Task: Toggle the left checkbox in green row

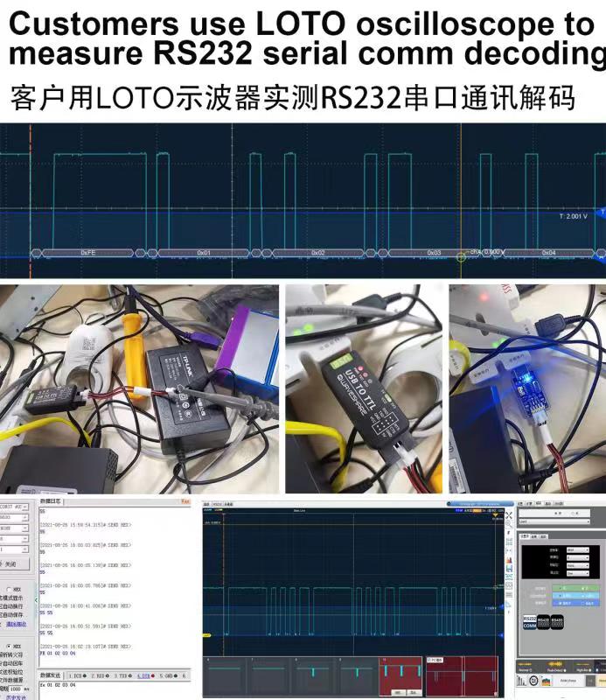Action: tap(560, 588)
